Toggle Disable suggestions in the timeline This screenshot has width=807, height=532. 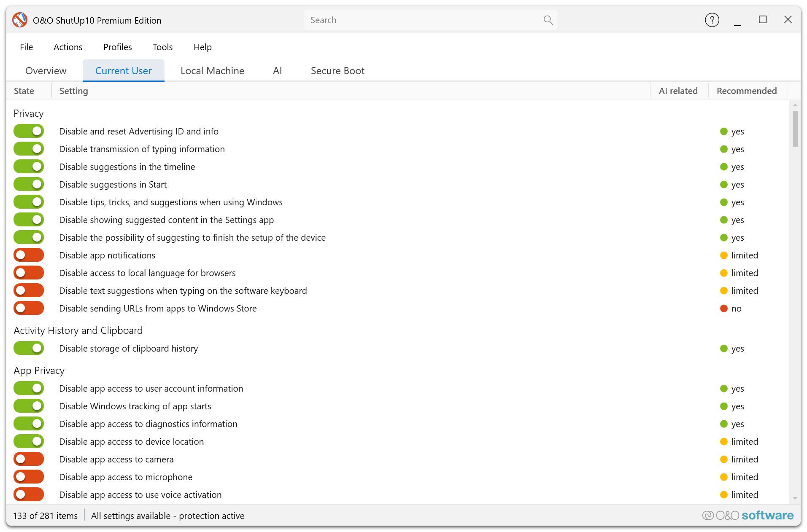click(29, 167)
